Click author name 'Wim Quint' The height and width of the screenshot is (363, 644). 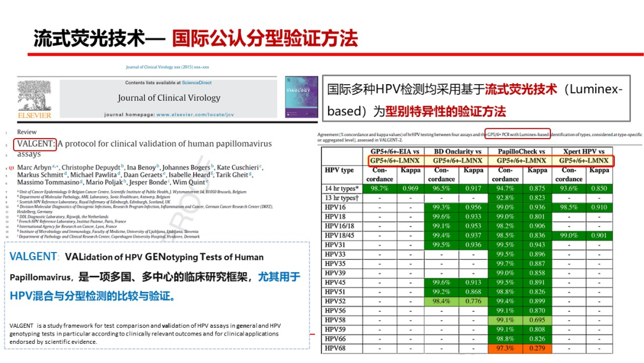pyautogui.click(x=188, y=182)
